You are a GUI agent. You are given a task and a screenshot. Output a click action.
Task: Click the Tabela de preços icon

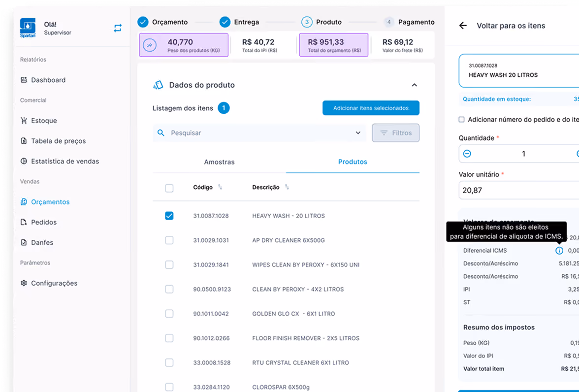pos(24,141)
